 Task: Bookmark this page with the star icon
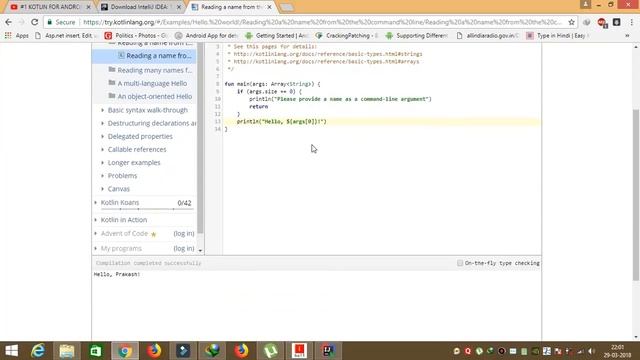coord(571,22)
